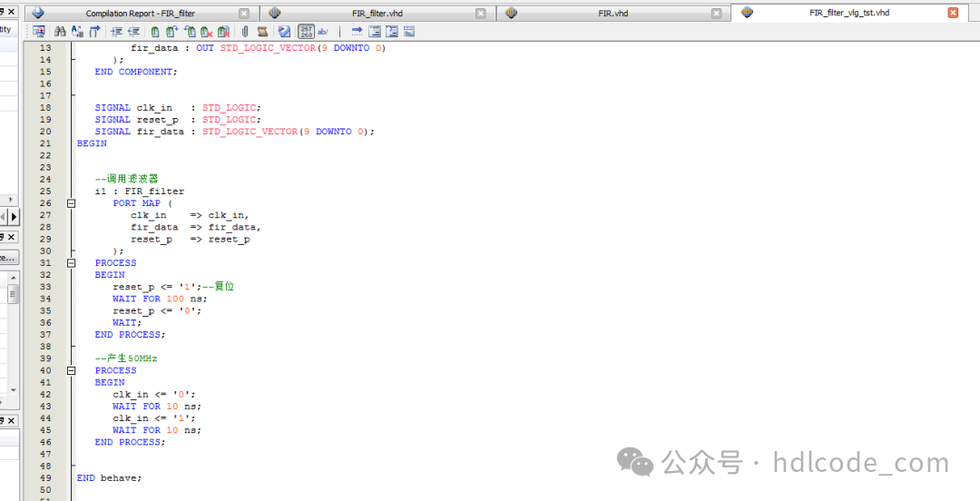980x501 pixels.
Task: Click the "--产生50MHz" comment line
Action: [126, 359]
